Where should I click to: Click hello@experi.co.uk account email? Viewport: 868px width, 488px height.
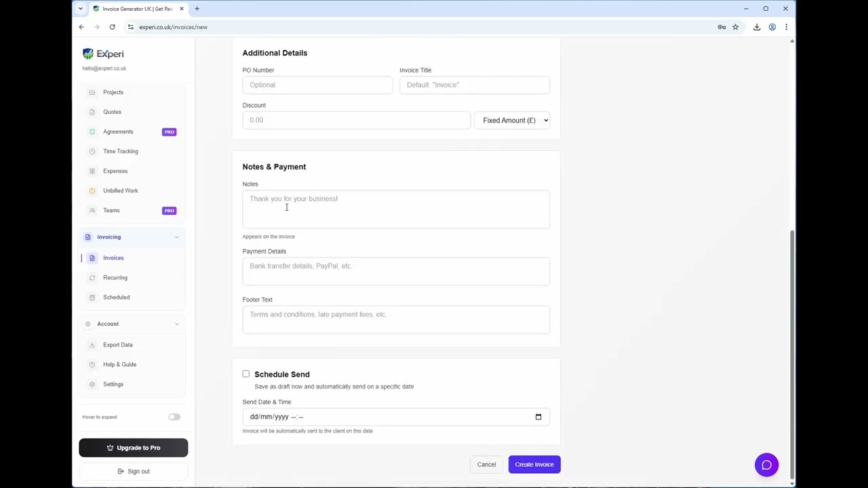(104, 68)
